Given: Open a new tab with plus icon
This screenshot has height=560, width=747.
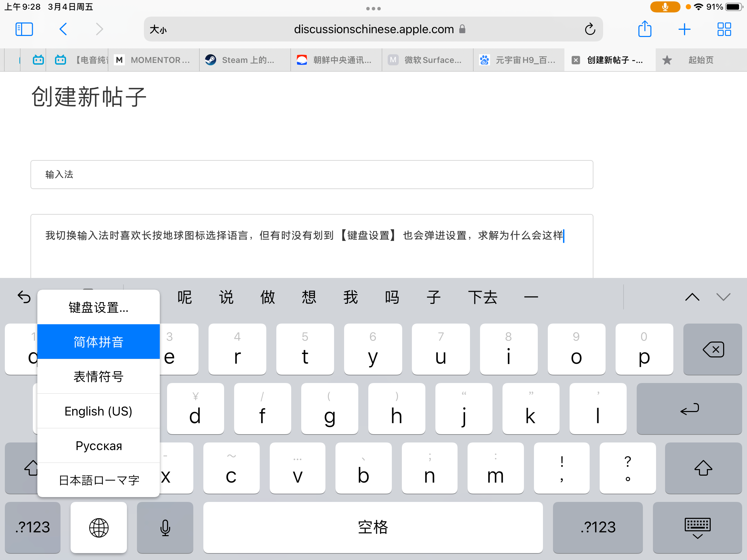Looking at the screenshot, I should pyautogui.click(x=684, y=29).
